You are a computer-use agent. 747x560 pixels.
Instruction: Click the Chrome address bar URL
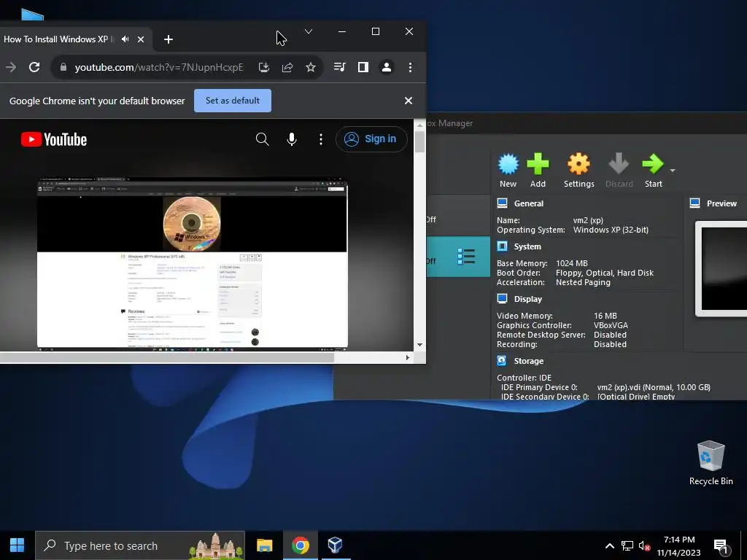158,67
